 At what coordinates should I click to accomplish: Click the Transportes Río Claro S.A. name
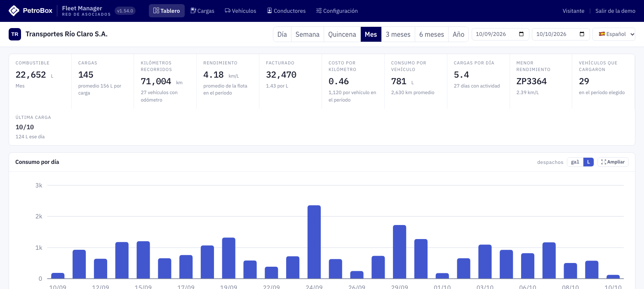(x=66, y=34)
